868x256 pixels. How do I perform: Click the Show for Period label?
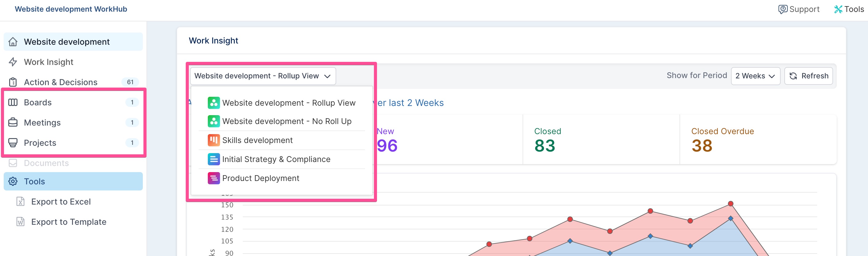point(696,75)
